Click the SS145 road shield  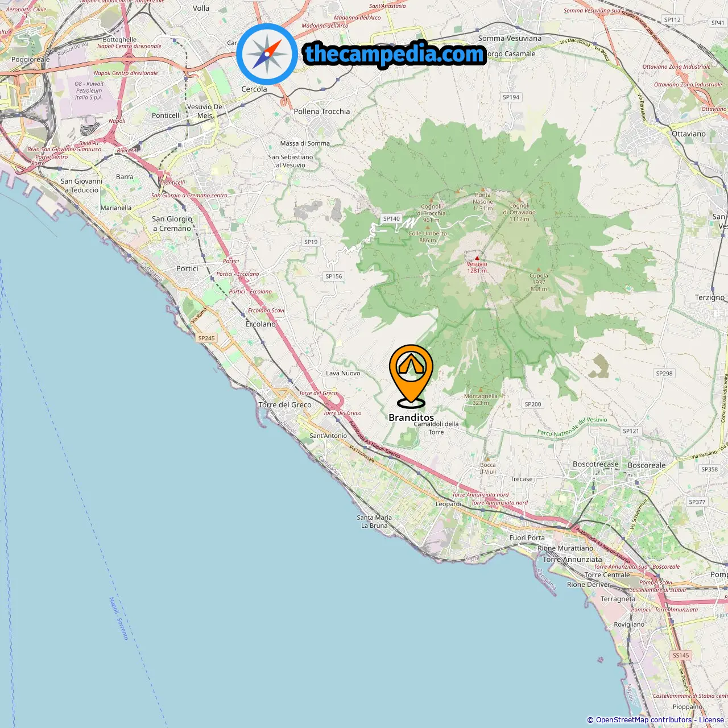[681, 655]
